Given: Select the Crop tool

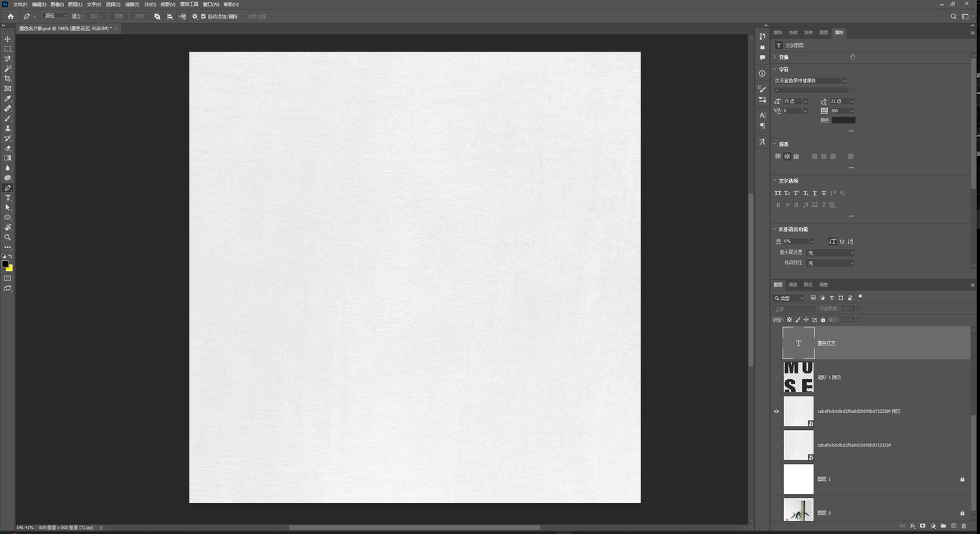Looking at the screenshot, I should point(8,79).
